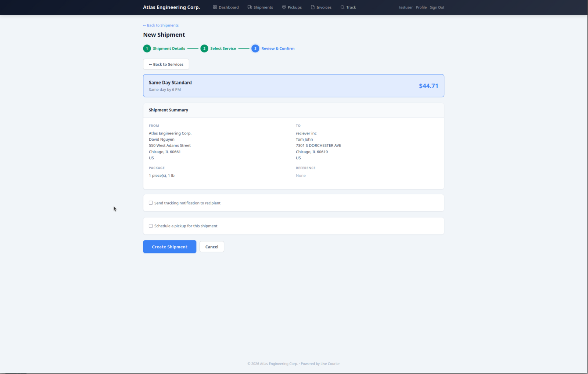Image resolution: width=588 pixels, height=374 pixels.
Task: Open the Profile link
Action: [421, 7]
